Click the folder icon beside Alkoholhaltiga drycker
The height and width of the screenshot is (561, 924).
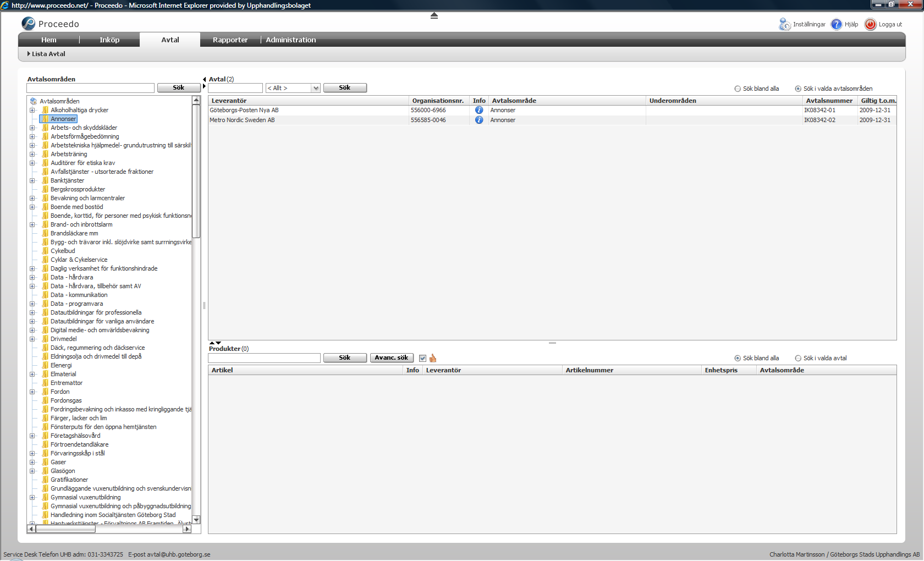tap(45, 110)
